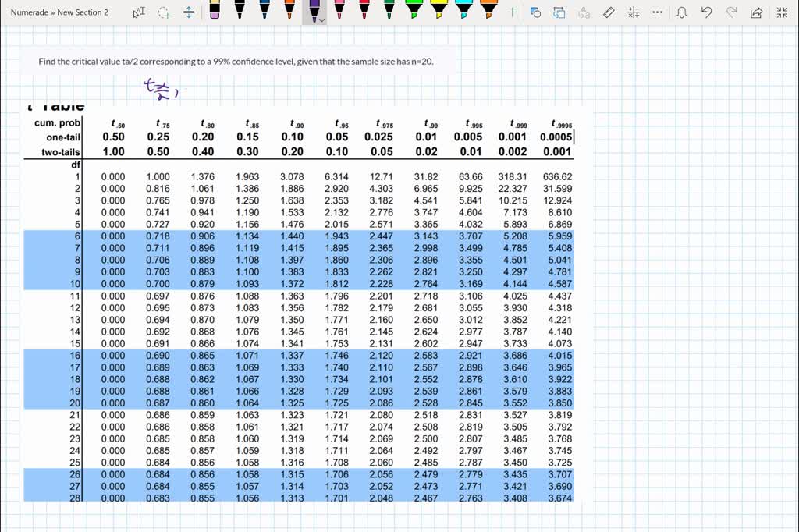Open the math equation tool
The width and height of the screenshot is (799, 532).
tap(634, 12)
